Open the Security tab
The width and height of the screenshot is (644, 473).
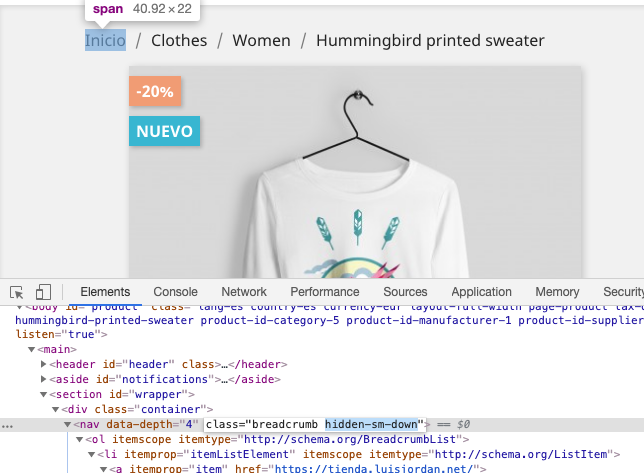click(x=623, y=292)
